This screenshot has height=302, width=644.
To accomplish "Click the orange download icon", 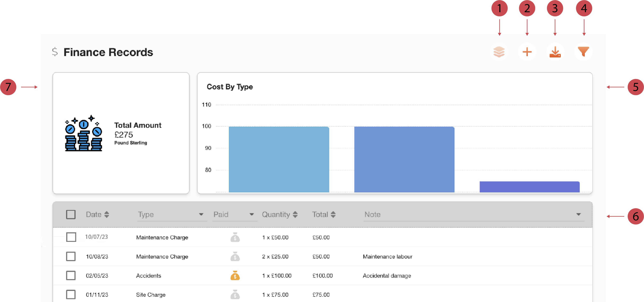I will tap(555, 52).
